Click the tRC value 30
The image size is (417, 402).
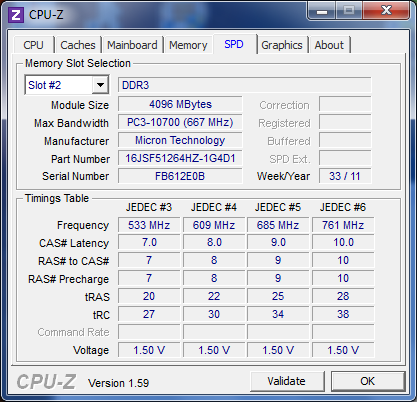[x=214, y=314]
